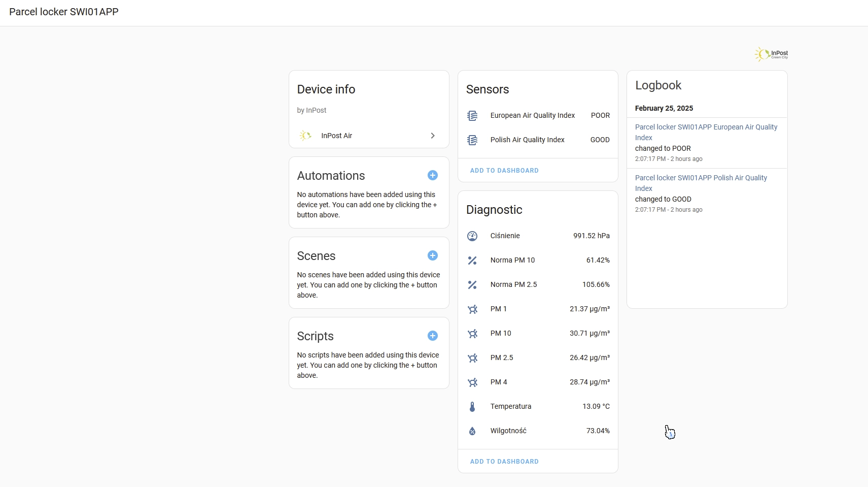Select the Norma PM 2.5 diagnostic row
The height and width of the screenshot is (487, 868).
click(x=538, y=284)
